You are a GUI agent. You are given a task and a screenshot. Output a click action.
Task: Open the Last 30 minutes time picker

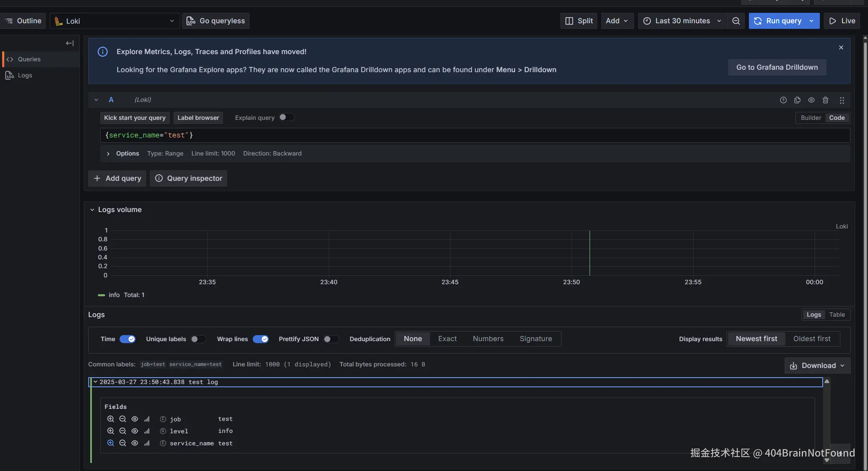pos(682,21)
